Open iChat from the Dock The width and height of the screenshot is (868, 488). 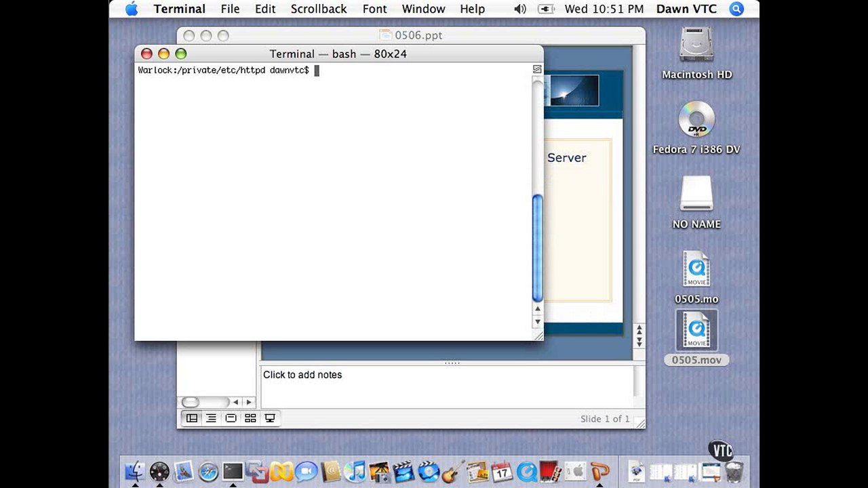(x=306, y=471)
